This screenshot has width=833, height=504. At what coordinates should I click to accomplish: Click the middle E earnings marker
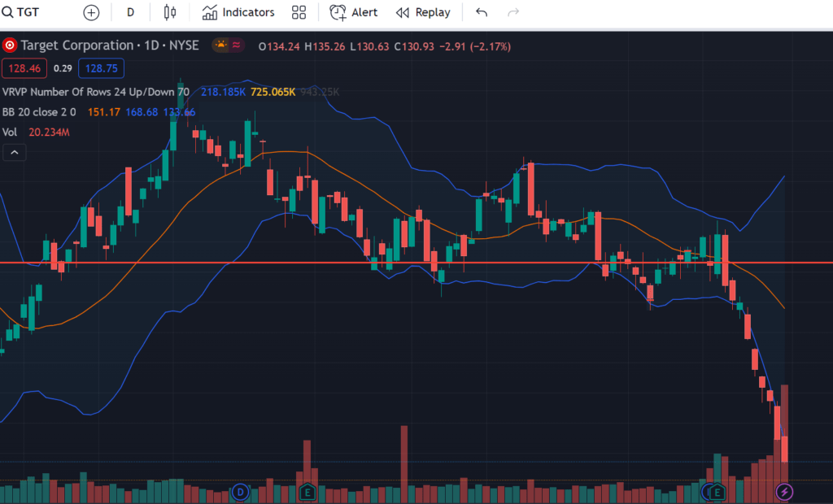tap(307, 493)
